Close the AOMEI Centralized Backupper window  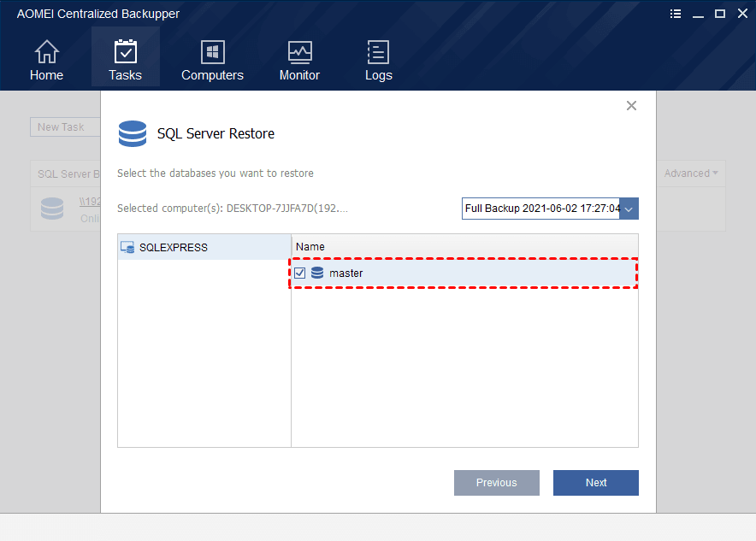point(742,14)
